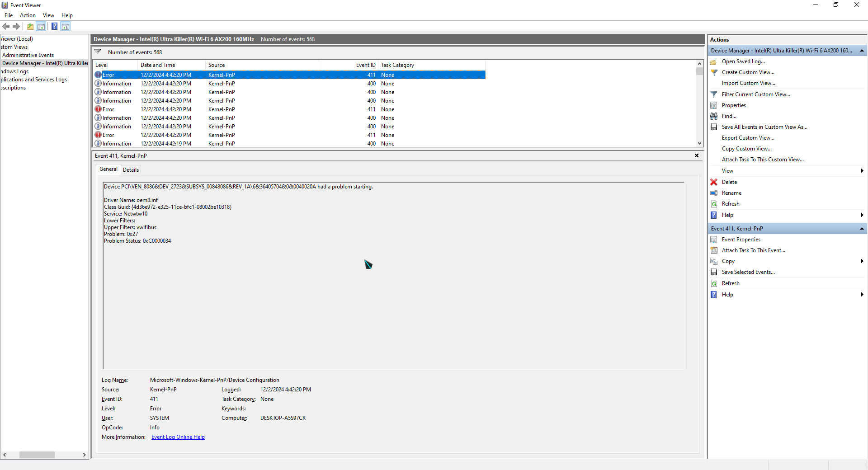The height and width of the screenshot is (470, 868).
Task: Click Attach Task To This Custom View...
Action: 763,160
